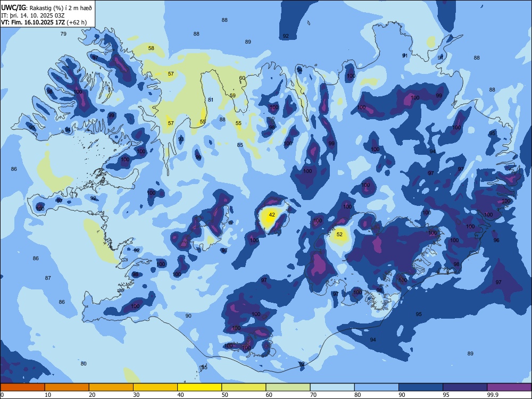Screen dimensions: 532x399
Task: Click the dark blue 90–95 legend swatch
Action: (421, 387)
